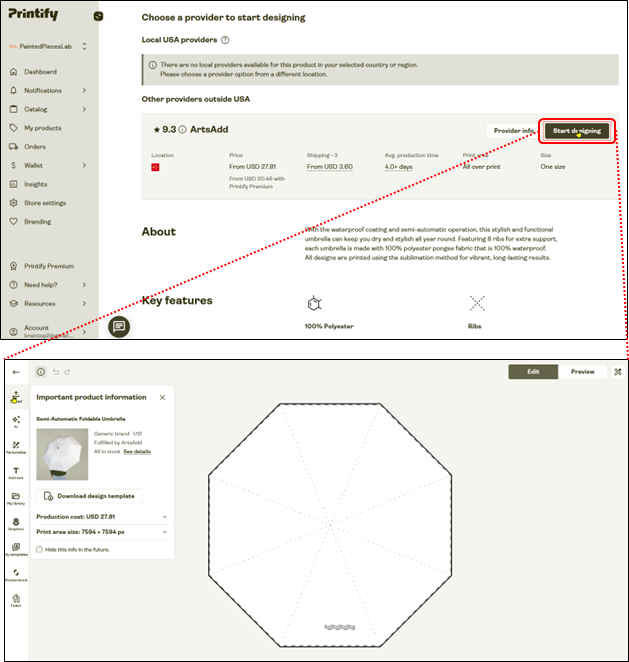Expand the Wallet menu chevron
629x662 pixels.
click(x=84, y=165)
